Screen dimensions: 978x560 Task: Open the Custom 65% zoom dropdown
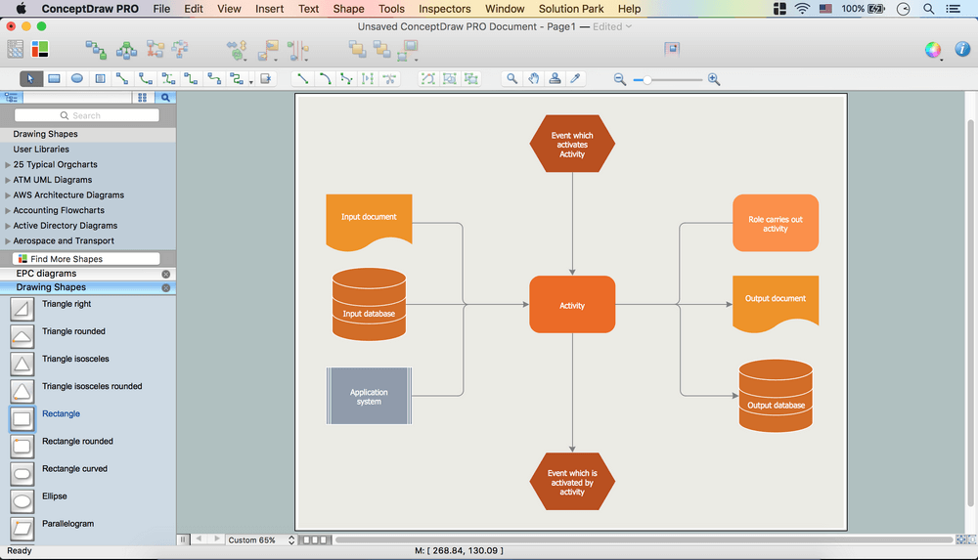pos(261,539)
